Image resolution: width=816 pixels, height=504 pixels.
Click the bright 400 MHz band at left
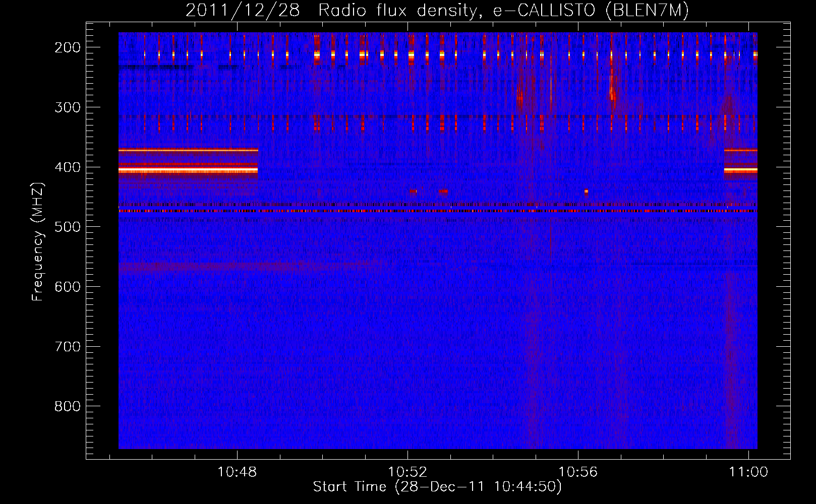188,171
